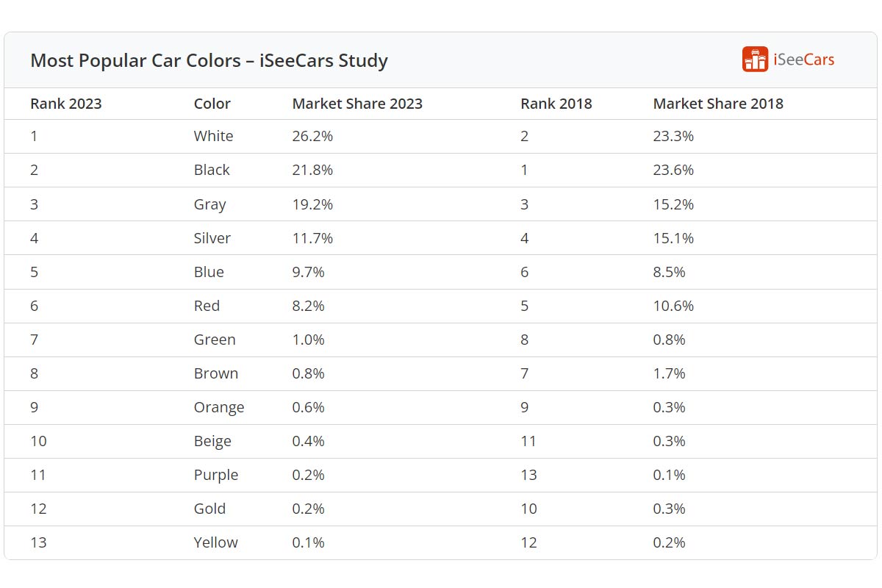Click the 'Rank 2018' column header
Image resolution: width=882 pixels, height=588 pixels.
[x=556, y=104]
